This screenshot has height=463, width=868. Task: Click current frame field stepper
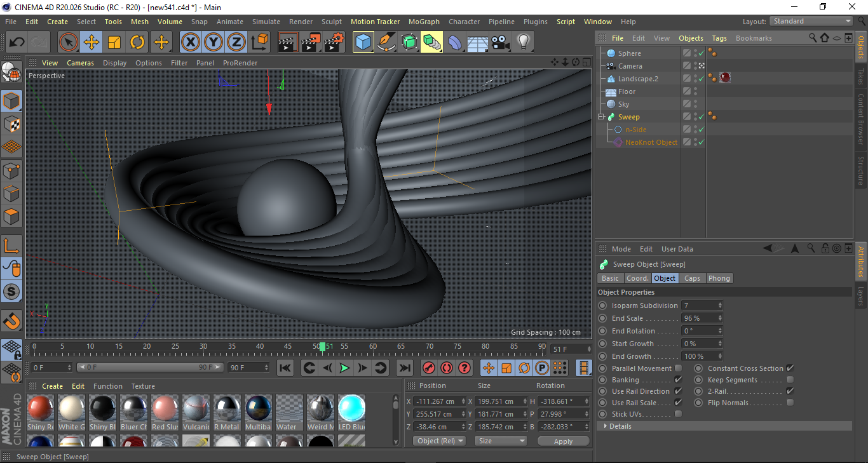click(588, 349)
